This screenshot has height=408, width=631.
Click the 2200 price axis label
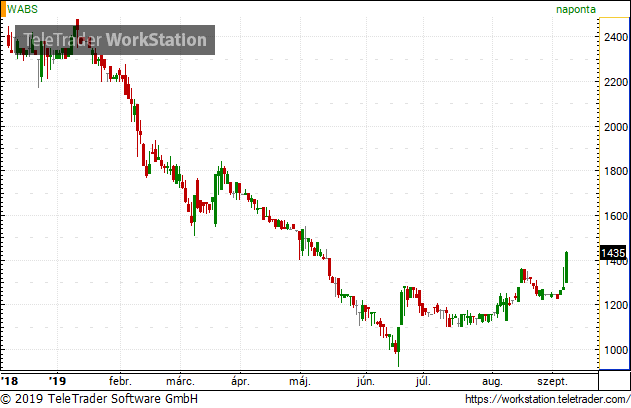pyautogui.click(x=615, y=82)
